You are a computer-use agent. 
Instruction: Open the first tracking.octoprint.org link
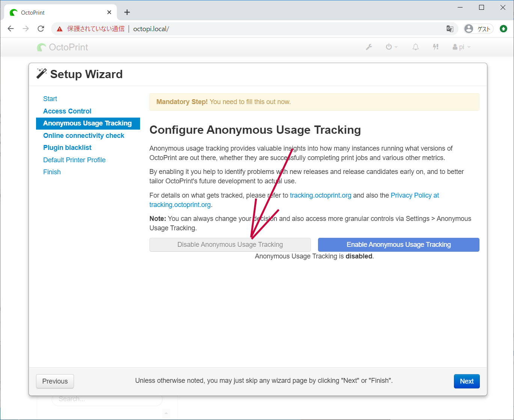[321, 195]
